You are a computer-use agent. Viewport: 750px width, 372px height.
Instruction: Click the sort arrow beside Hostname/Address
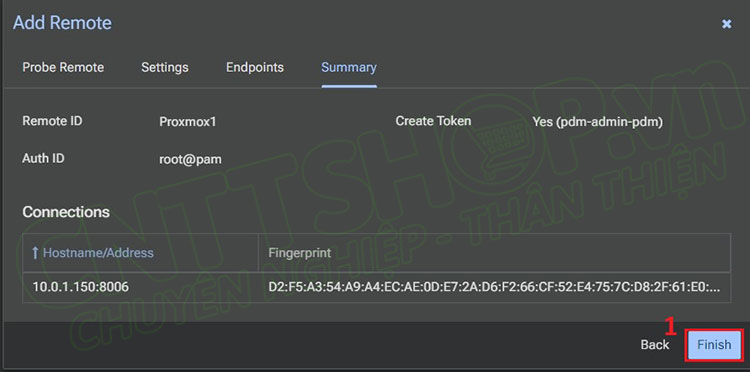tap(35, 253)
